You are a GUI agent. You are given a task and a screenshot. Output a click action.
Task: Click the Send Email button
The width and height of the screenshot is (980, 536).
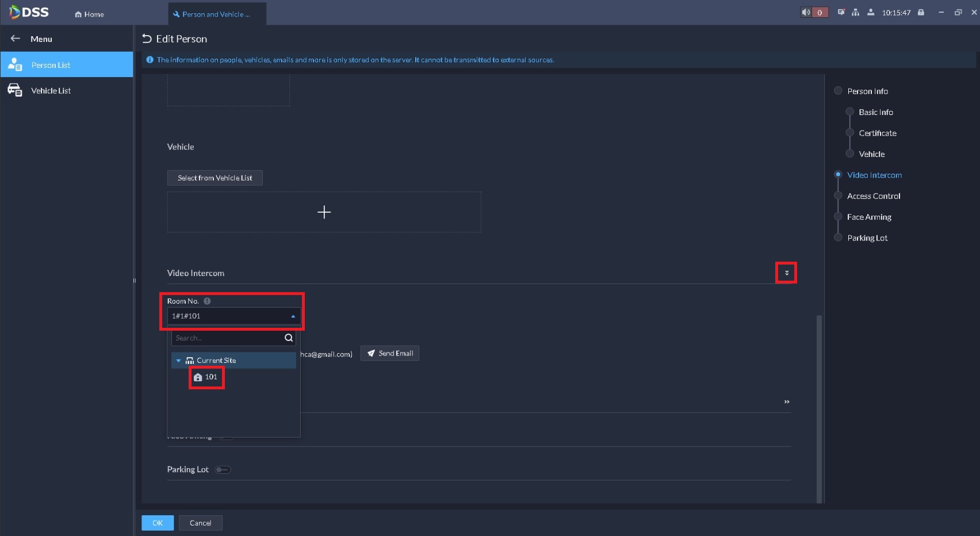pos(390,354)
